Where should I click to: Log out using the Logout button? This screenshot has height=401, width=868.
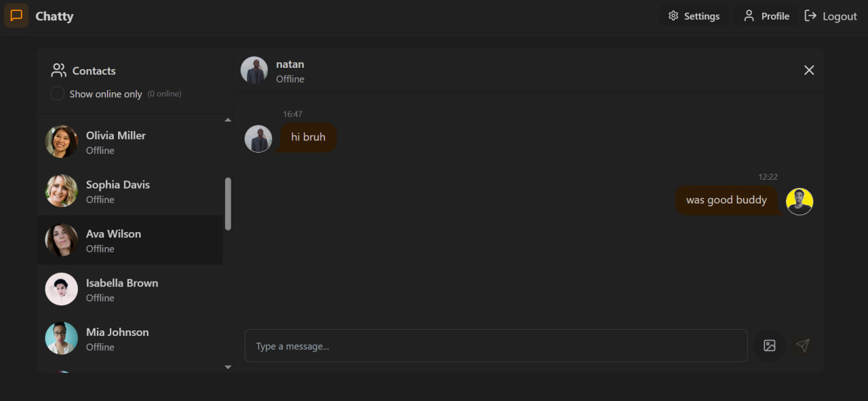click(x=831, y=16)
